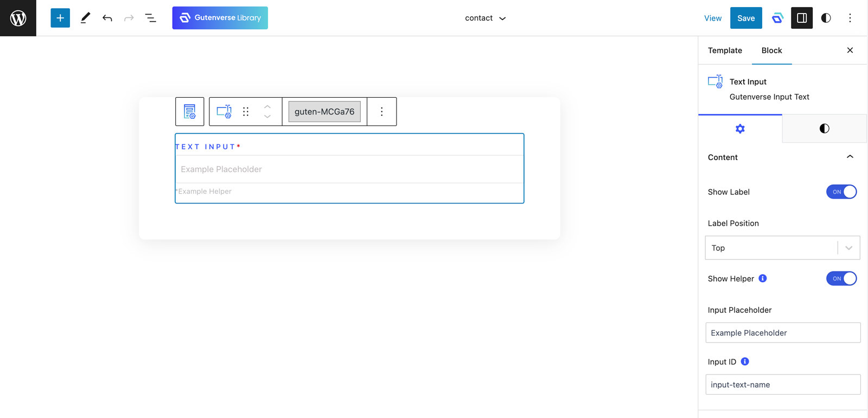Click the Example Helper text on canvas

[x=203, y=191]
